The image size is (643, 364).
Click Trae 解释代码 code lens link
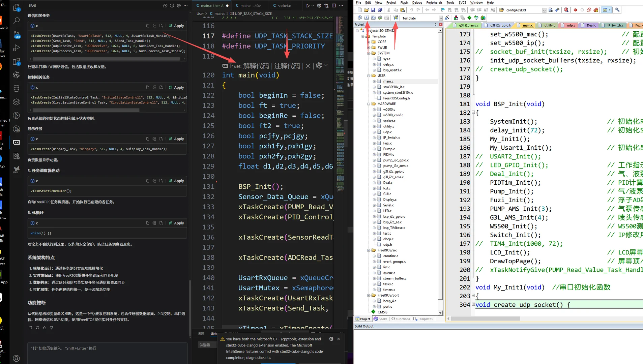point(256,66)
